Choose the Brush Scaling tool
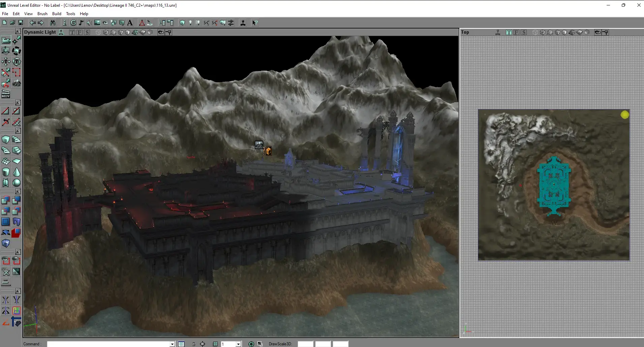Screen dimensions: 644x347 [6, 51]
